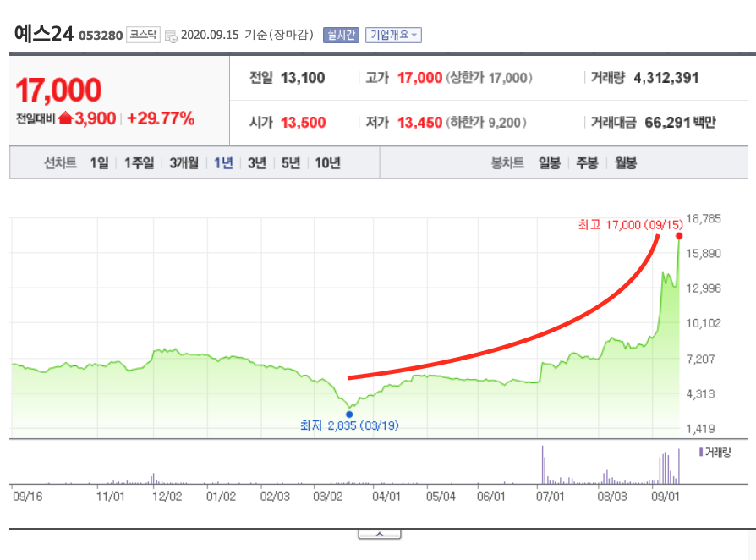The height and width of the screenshot is (560, 756).
Task: Select the 3개월 line chart tab
Action: click(184, 163)
